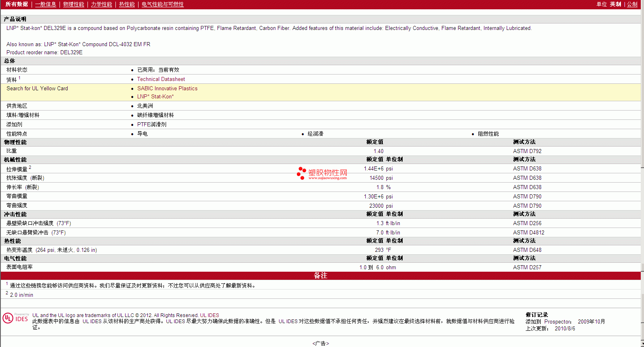Go to the 热性能 tab
Image resolution: width=644 pixels, height=347 pixels.
[x=127, y=4]
